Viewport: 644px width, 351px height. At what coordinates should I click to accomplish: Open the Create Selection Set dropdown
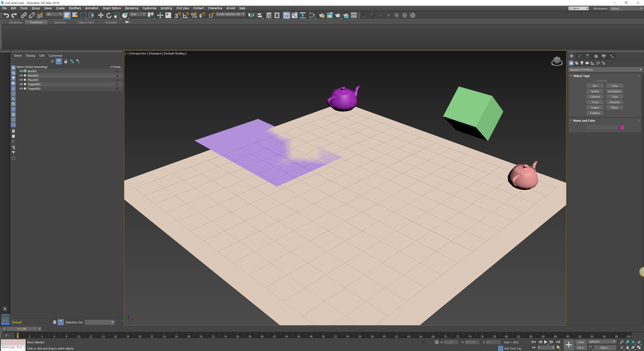[x=230, y=14]
